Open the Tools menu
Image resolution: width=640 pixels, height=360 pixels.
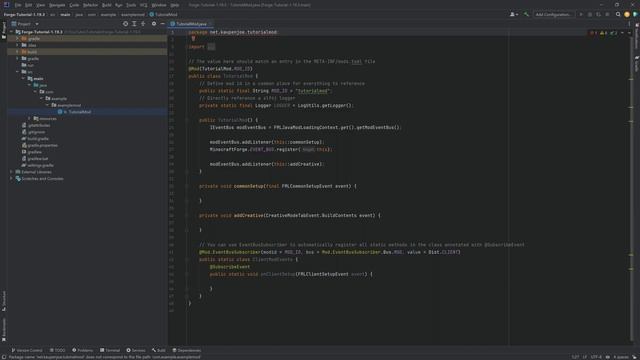(x=131, y=5)
